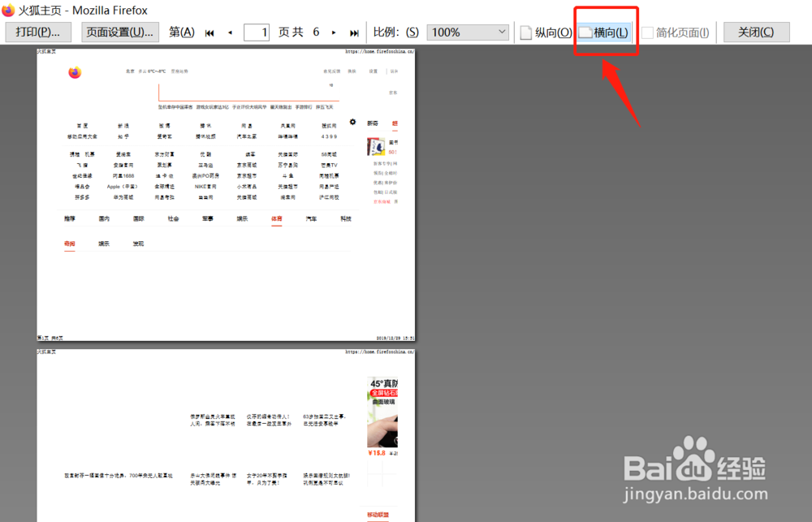Viewport: 812px width, 522px height.
Task: Click the 'Apple（中国）' link in the preview
Action: coord(123,187)
